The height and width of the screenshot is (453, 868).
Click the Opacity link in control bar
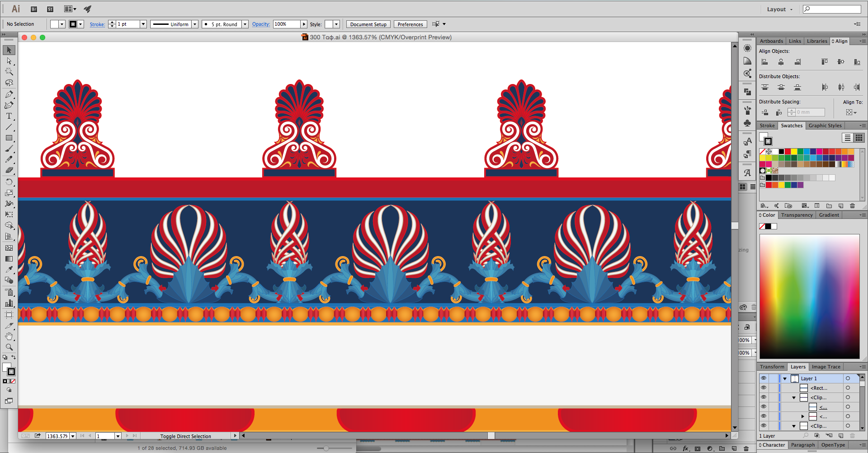point(261,24)
